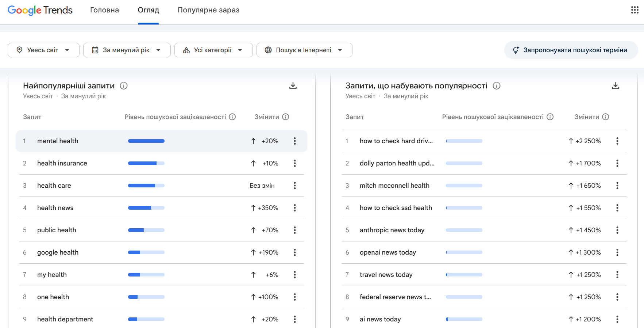This screenshot has height=328, width=644.
Task: Open more options for health news row
Action: point(295,208)
